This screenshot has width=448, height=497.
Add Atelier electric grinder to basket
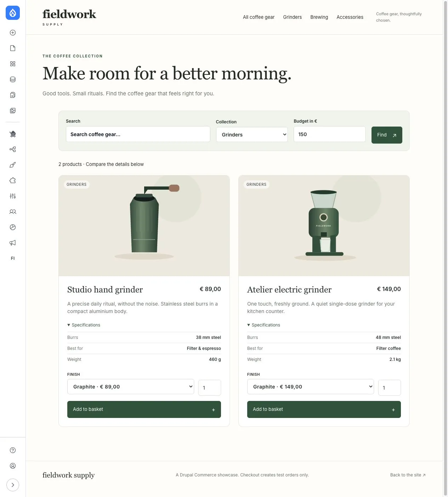pyautogui.click(x=324, y=409)
